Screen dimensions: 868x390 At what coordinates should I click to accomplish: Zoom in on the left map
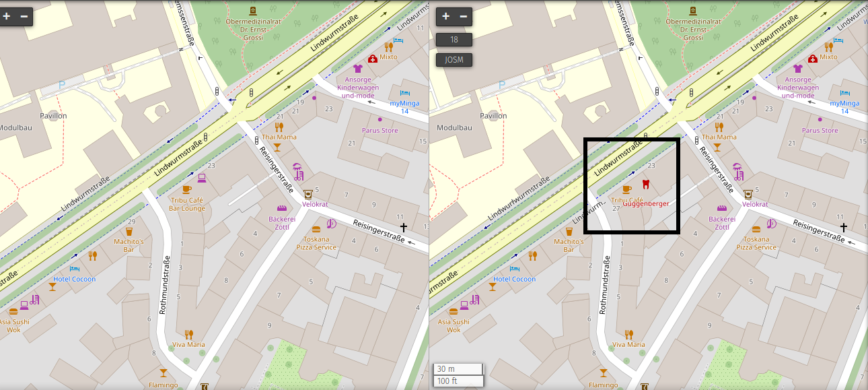click(x=7, y=16)
